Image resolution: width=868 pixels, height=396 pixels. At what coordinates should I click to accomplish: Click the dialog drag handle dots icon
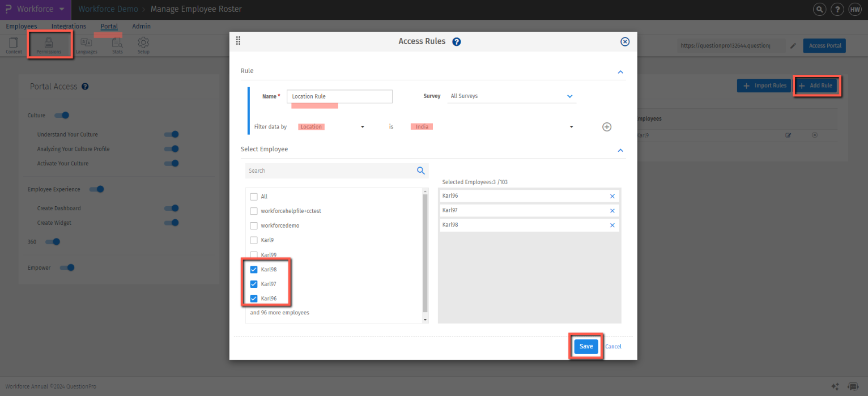[238, 41]
